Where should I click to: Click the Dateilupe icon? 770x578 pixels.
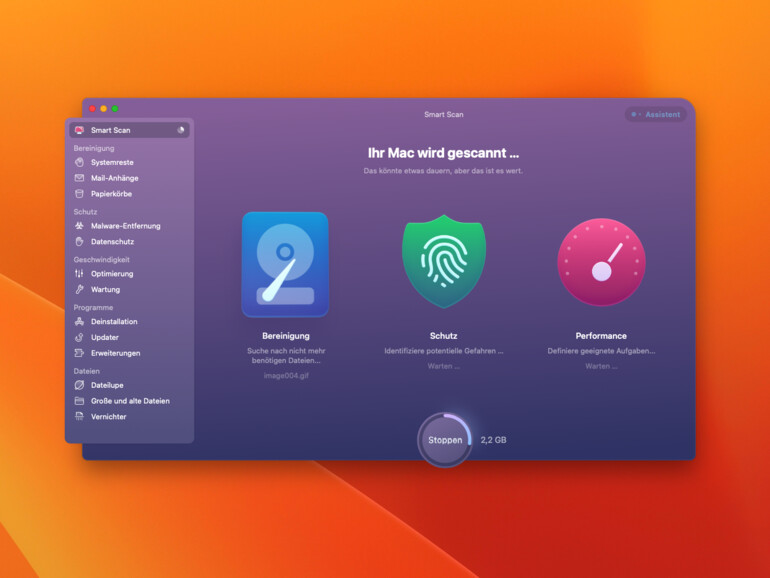pos(80,385)
